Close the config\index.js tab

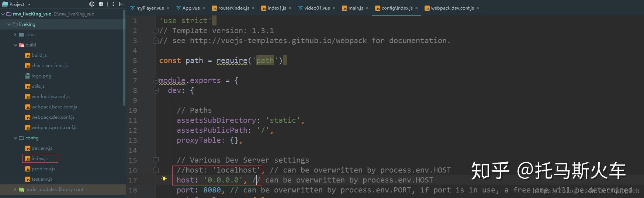click(x=416, y=8)
